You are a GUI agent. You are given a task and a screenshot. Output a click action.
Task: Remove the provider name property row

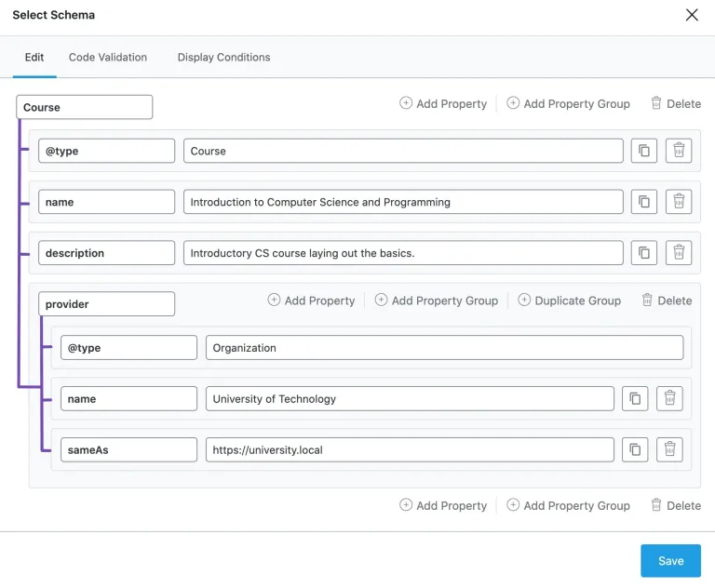[x=669, y=398]
